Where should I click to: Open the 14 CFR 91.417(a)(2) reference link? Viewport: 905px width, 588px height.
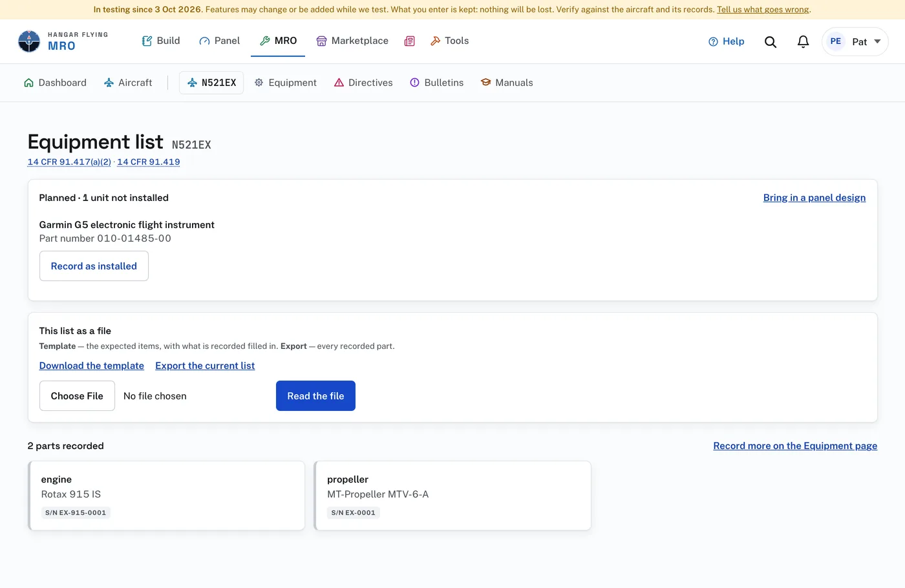(69, 162)
